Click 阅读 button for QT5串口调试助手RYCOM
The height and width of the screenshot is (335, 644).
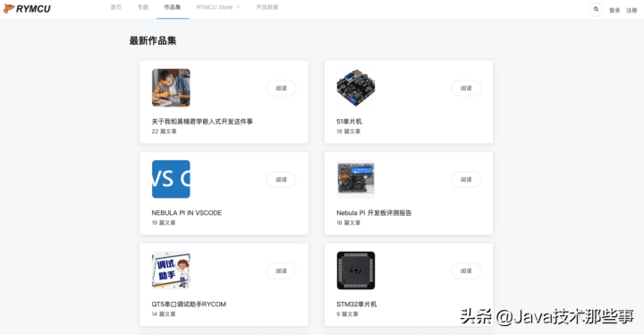282,271
